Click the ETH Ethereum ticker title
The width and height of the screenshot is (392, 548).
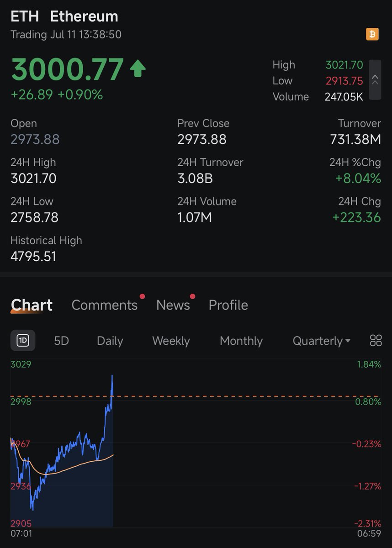(x=64, y=16)
